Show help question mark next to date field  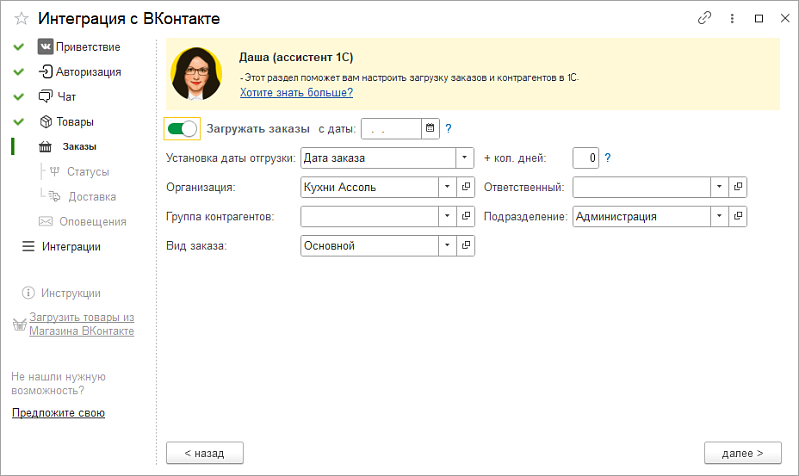coord(448,128)
